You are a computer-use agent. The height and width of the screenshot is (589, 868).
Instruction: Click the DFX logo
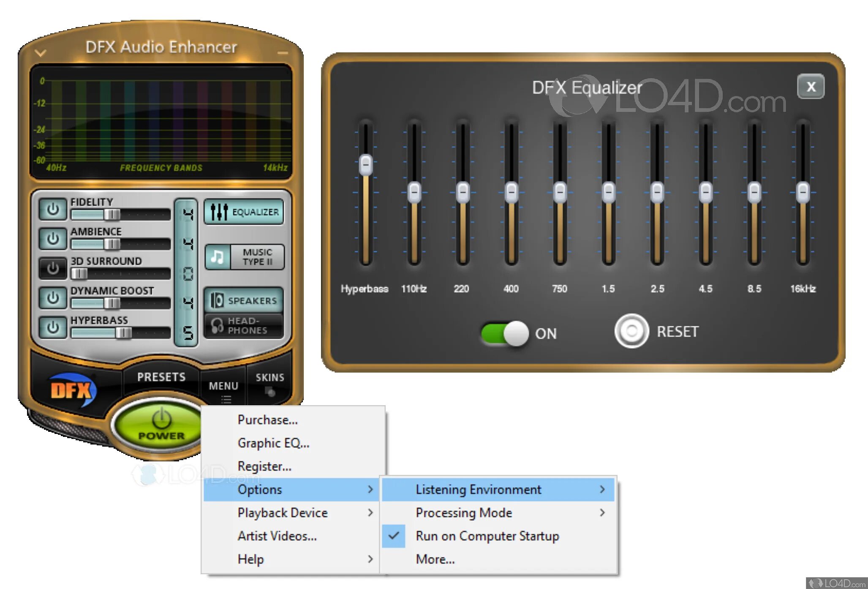click(72, 390)
